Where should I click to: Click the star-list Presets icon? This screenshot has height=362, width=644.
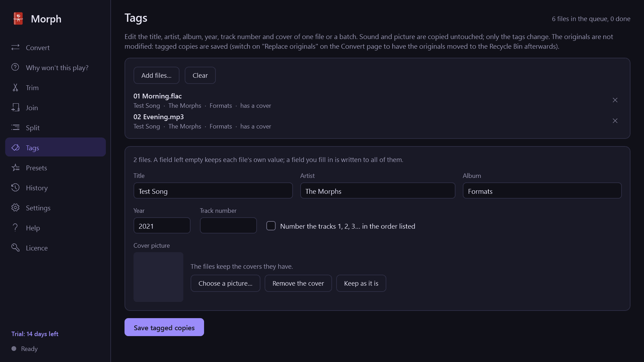pyautogui.click(x=15, y=168)
